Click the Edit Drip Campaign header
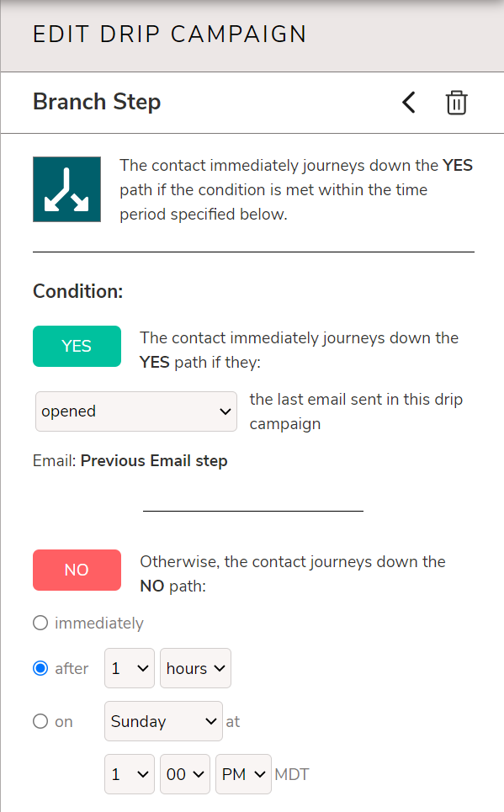 point(169,34)
